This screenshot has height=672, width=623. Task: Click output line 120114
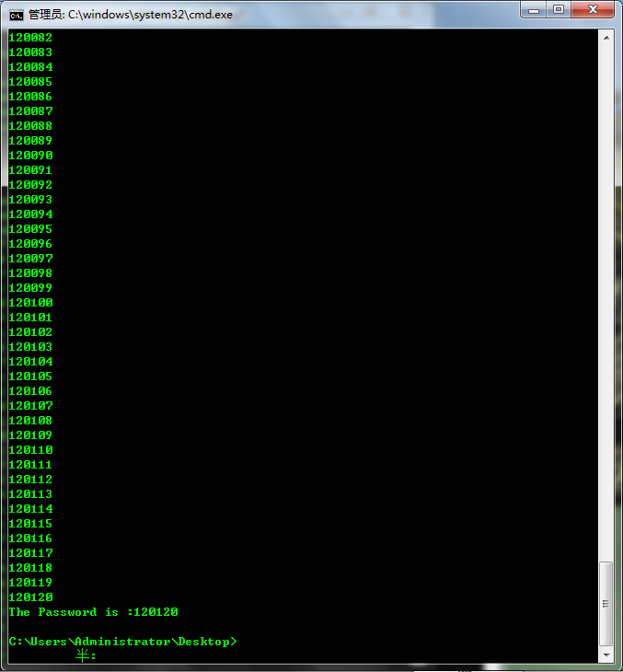[30, 509]
